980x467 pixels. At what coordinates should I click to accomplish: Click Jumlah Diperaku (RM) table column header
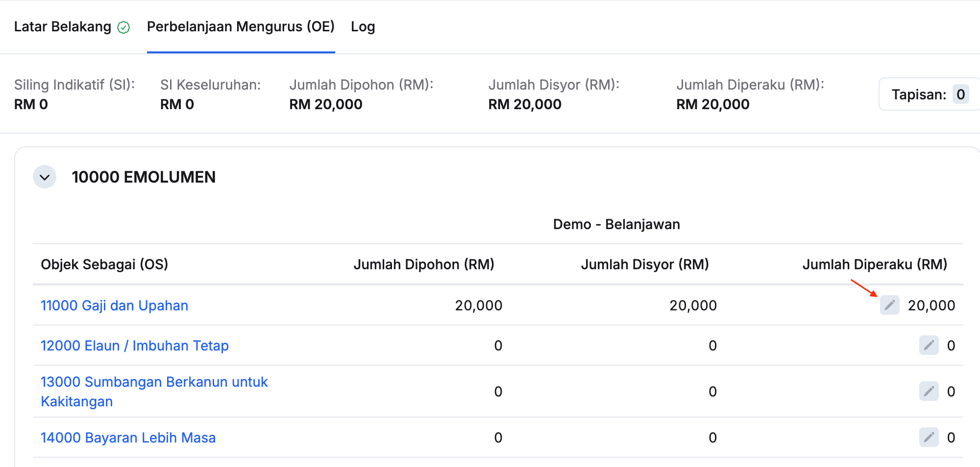pos(875,264)
